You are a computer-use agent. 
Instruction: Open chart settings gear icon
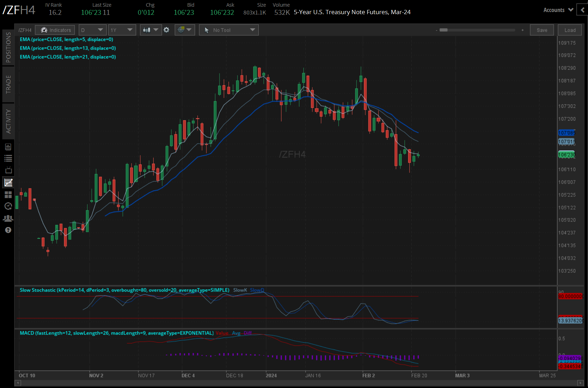(x=166, y=30)
